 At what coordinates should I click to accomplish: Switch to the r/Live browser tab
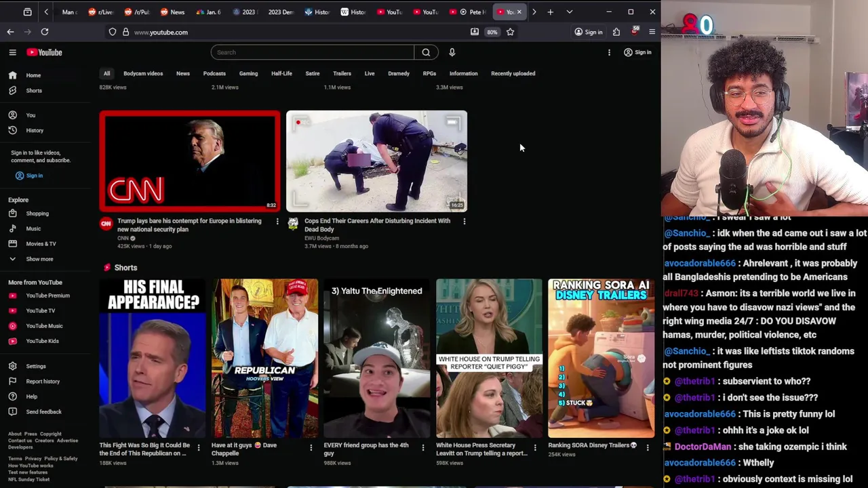100,12
